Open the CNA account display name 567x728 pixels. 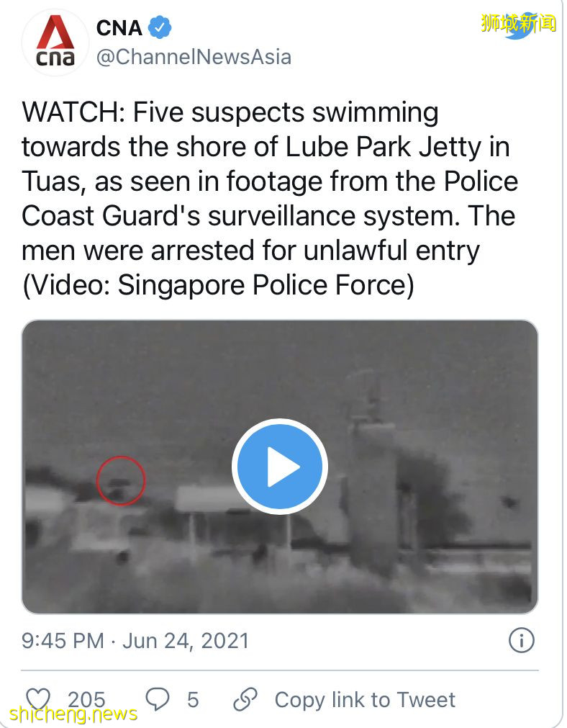[119, 28]
